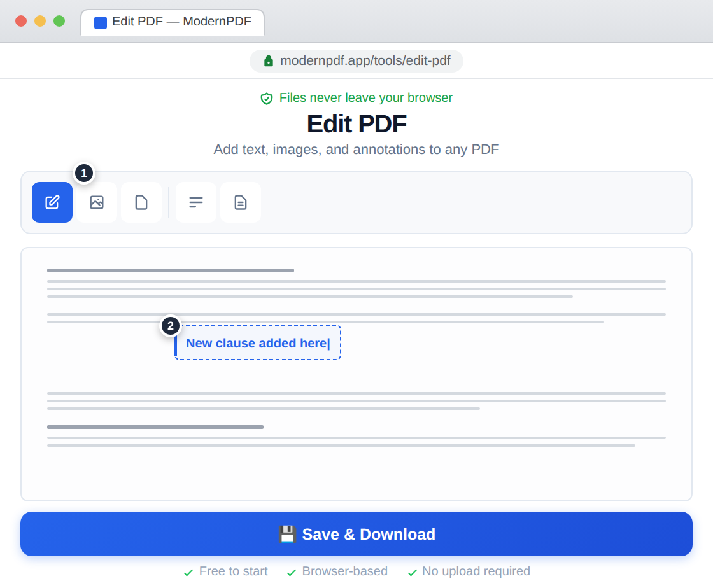
Task: Click the numbered step badge 2
Action: click(x=171, y=325)
